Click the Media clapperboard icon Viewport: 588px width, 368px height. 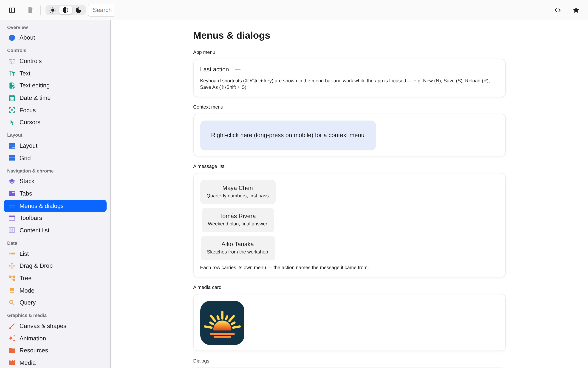click(12, 363)
